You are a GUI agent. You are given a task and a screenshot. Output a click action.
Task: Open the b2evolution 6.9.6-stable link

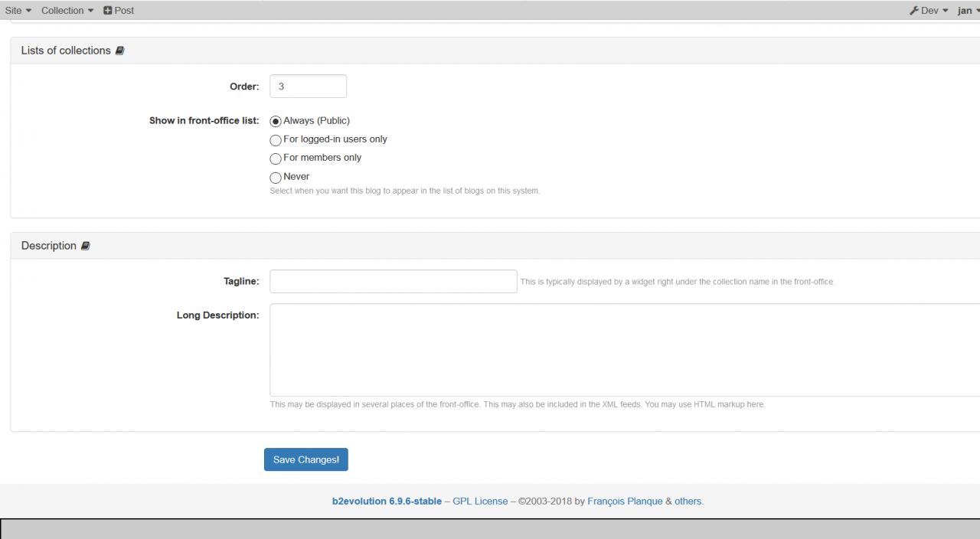pos(387,501)
